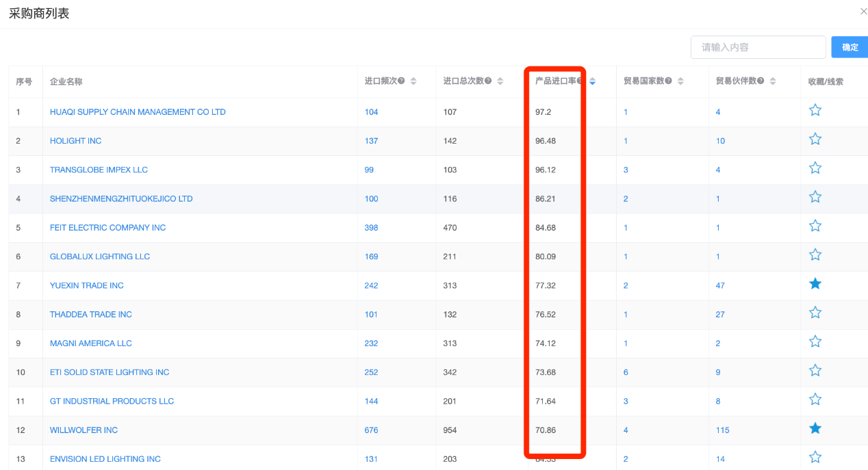Click import frequency 104 for HUAQI
Viewport: 868px width, 470px height.
tap(371, 112)
